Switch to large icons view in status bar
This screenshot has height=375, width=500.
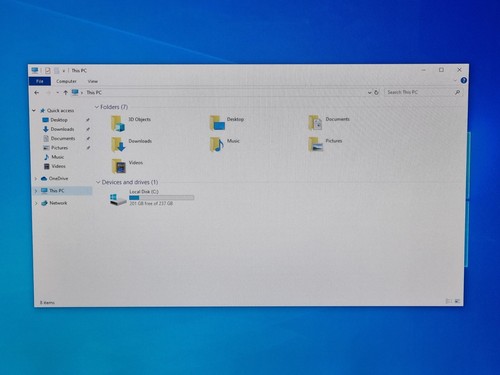[457, 301]
